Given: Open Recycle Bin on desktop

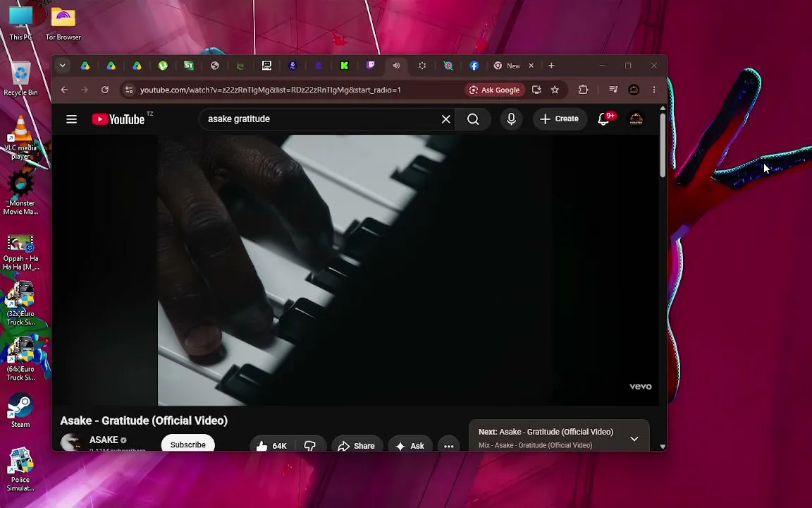Looking at the screenshot, I should click(x=20, y=79).
